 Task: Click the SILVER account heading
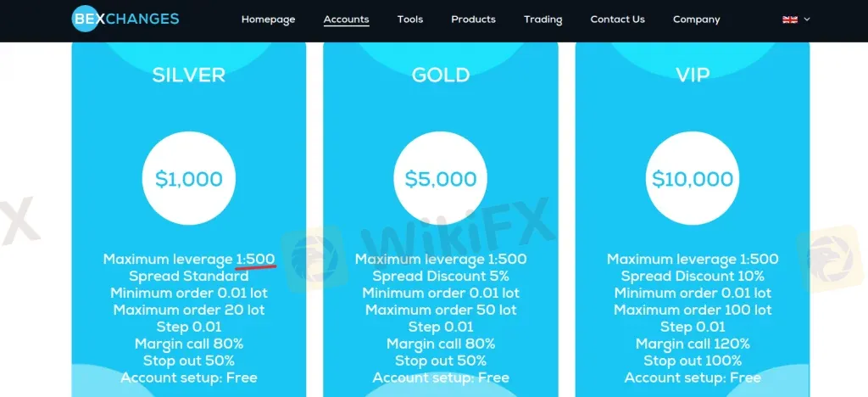[x=189, y=75]
